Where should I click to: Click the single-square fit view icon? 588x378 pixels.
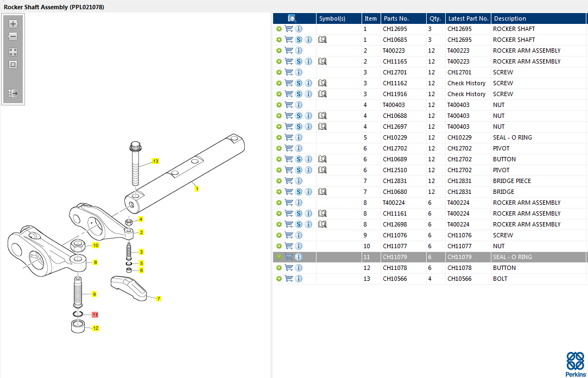click(13, 65)
